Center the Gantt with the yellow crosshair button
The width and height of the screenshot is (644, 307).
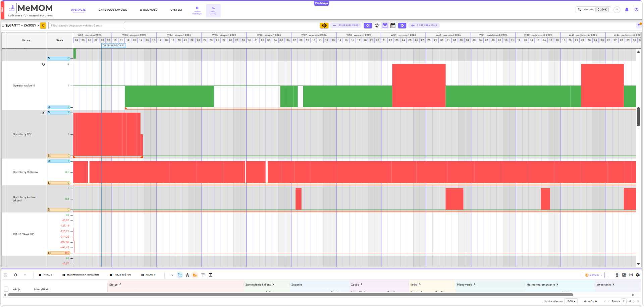click(324, 25)
